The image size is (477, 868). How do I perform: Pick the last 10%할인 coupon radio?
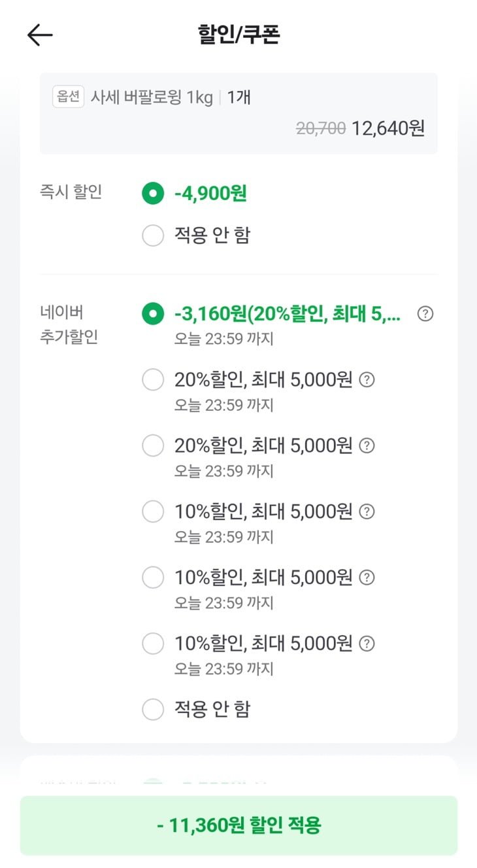pos(153,644)
